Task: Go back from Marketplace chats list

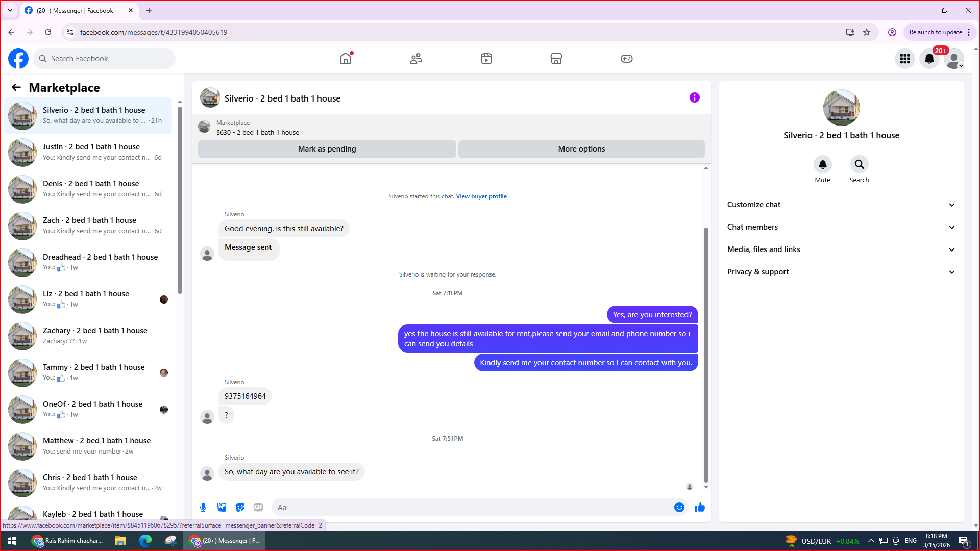Action: coord(16,88)
